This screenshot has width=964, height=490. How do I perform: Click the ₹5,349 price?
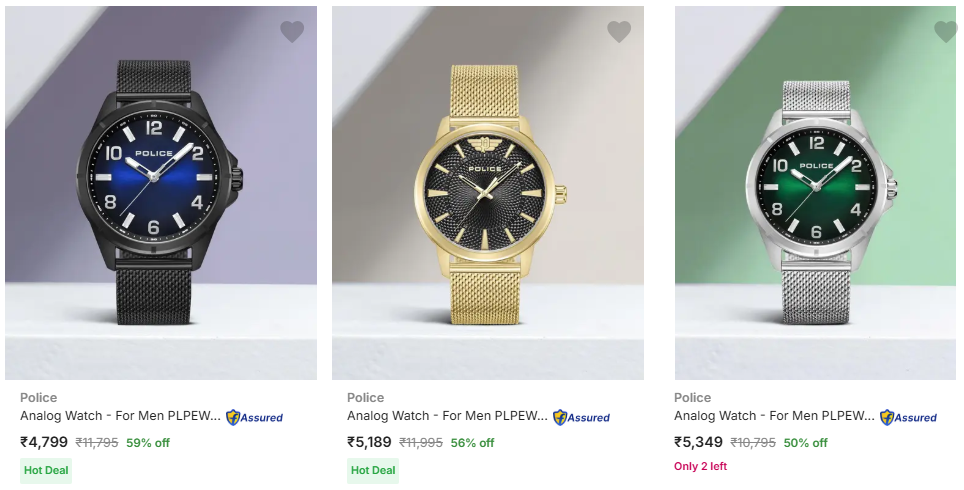click(x=698, y=442)
